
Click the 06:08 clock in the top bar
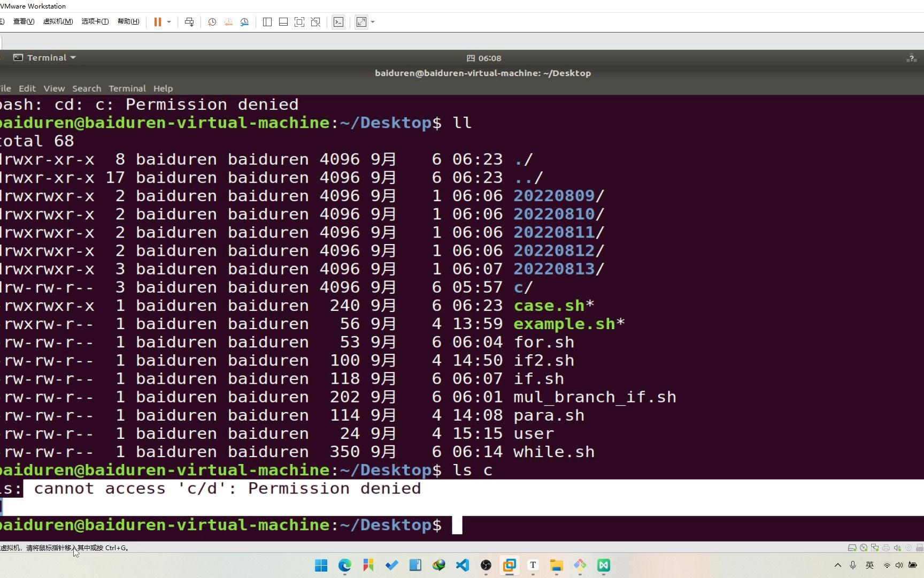(x=484, y=58)
